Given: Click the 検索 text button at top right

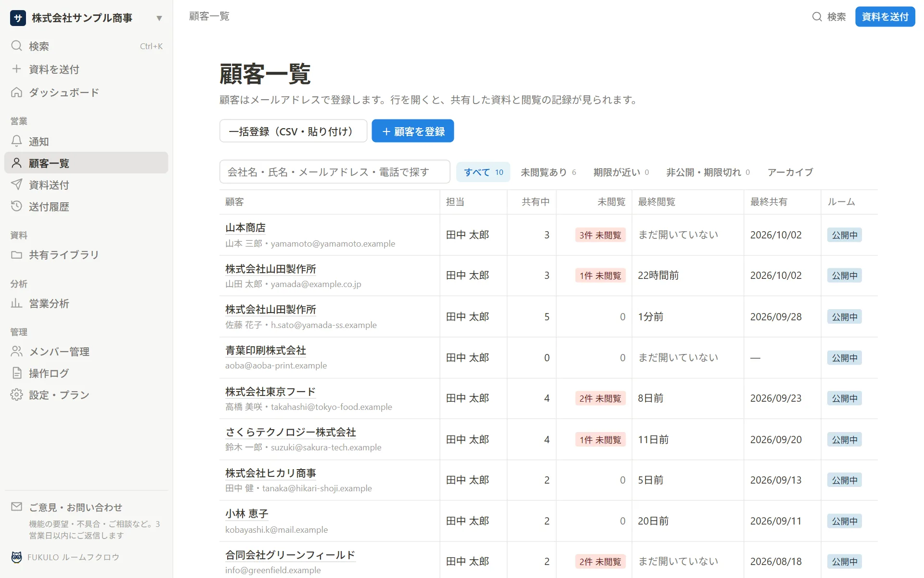Looking at the screenshot, I should click(x=836, y=17).
